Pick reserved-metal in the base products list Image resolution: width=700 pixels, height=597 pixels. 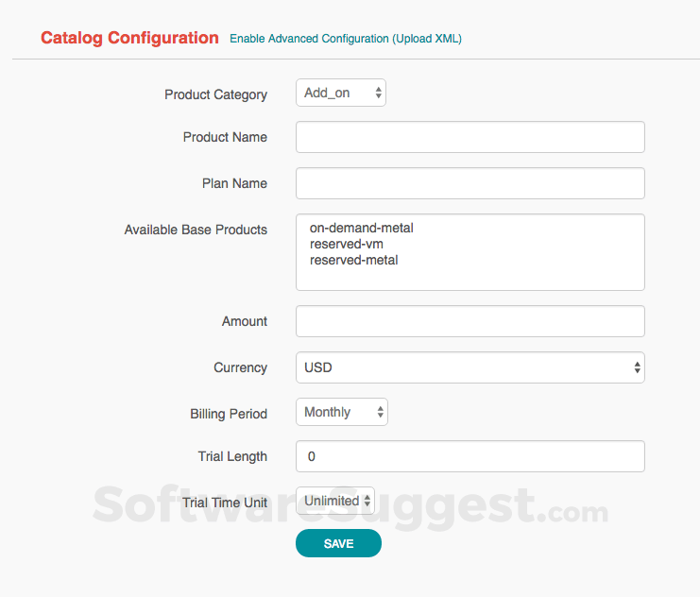point(353,260)
